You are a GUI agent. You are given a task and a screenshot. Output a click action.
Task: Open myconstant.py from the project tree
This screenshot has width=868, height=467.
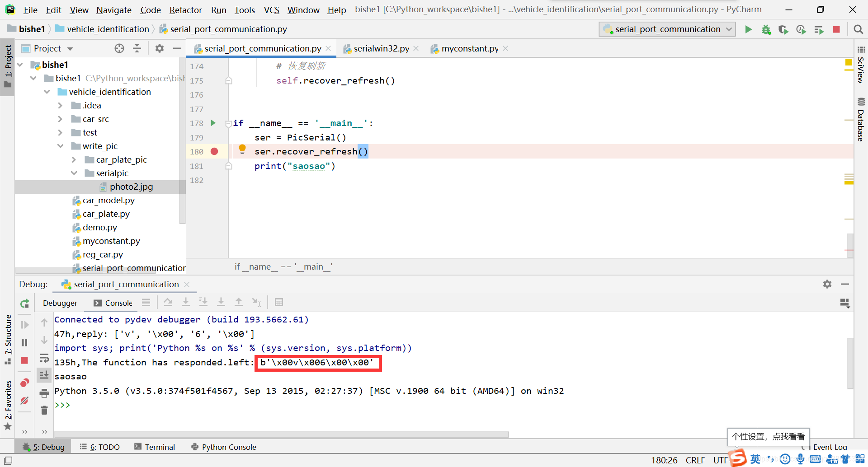111,241
